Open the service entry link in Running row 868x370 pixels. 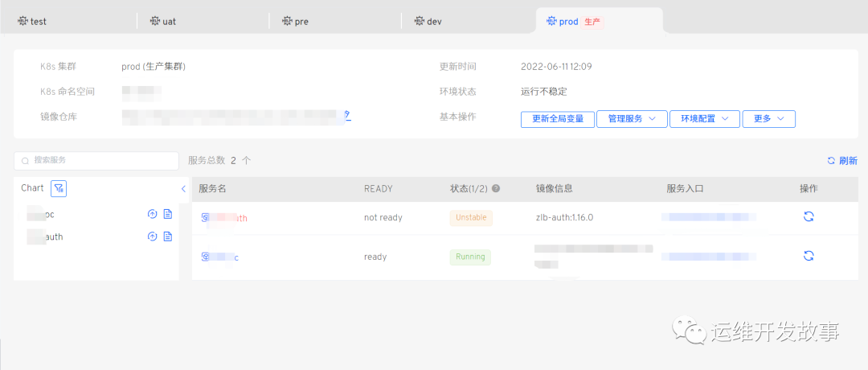point(709,257)
